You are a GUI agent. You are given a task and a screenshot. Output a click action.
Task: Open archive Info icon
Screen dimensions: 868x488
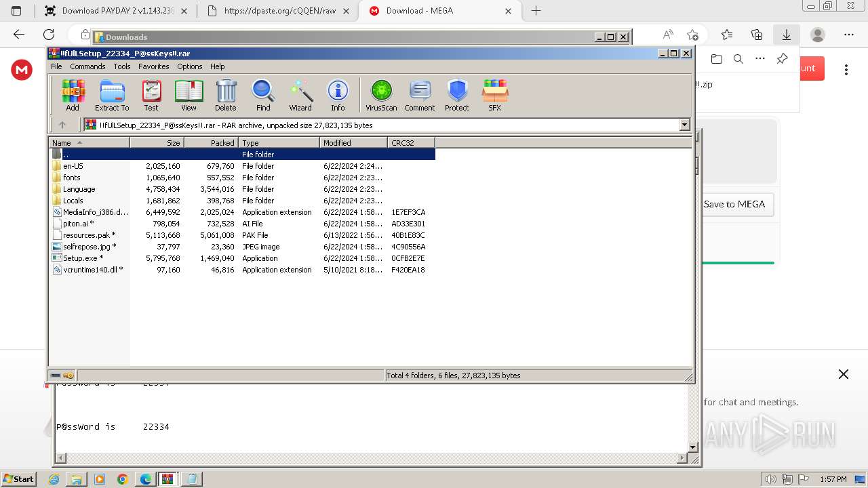[338, 95]
